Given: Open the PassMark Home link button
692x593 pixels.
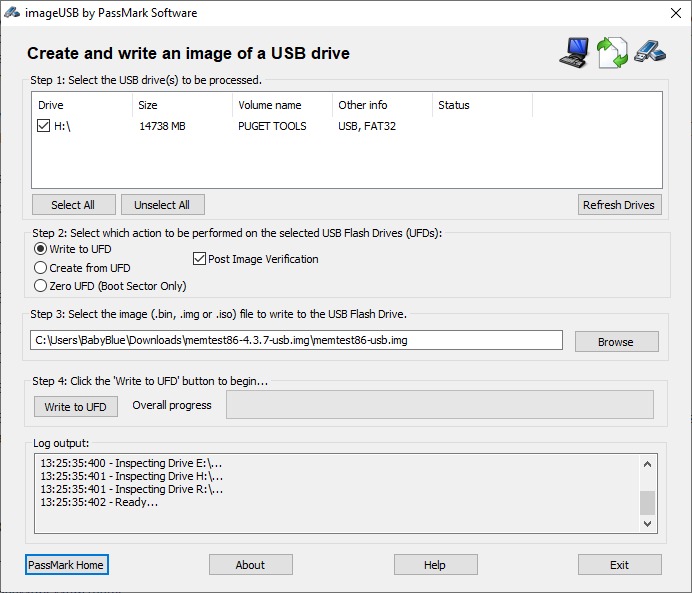Looking at the screenshot, I should (x=66, y=565).
